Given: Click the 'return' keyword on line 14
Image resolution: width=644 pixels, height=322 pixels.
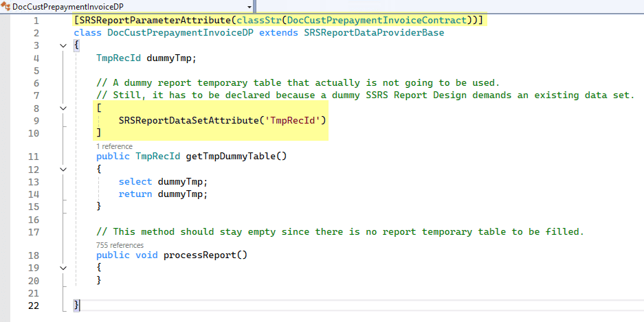Looking at the screenshot, I should click(135, 194).
